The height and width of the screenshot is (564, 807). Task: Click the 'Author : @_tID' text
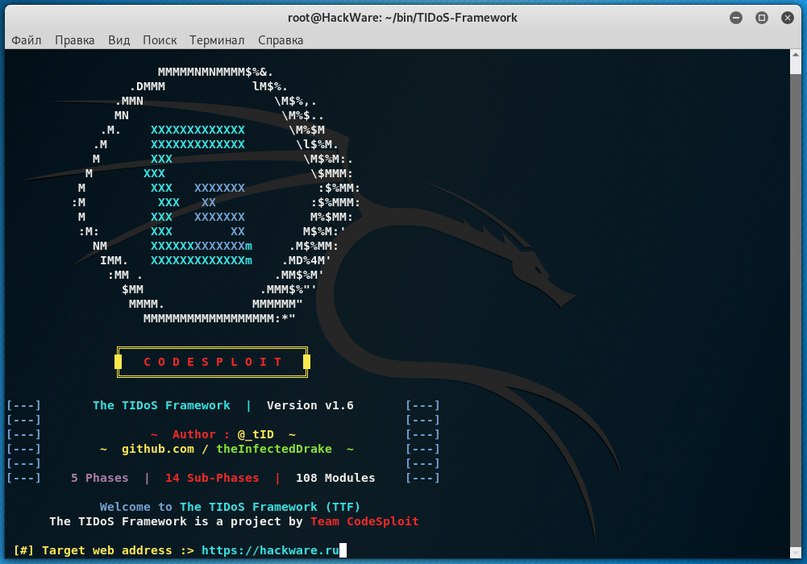tap(223, 434)
